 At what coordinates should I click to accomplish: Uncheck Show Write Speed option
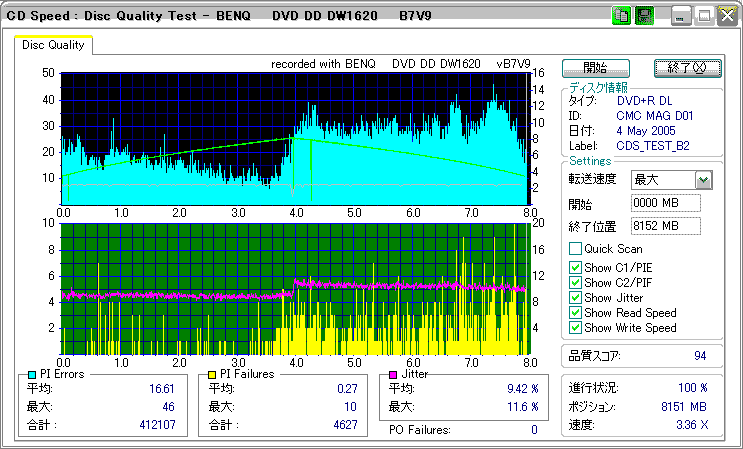click(575, 327)
